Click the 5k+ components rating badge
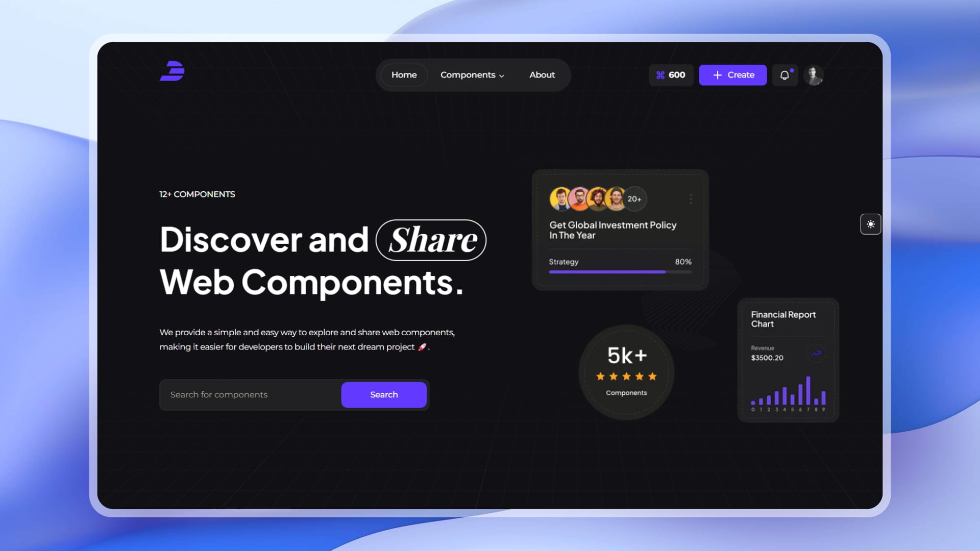The height and width of the screenshot is (551, 980). 626,371
